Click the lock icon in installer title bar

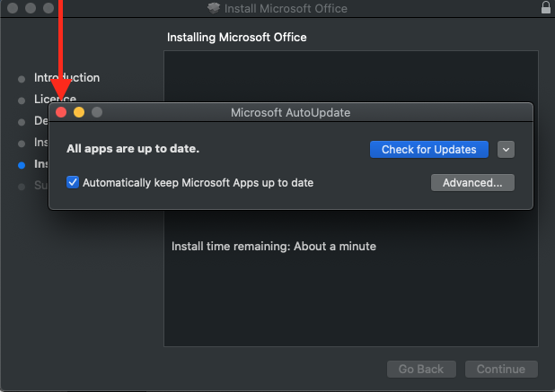[546, 8]
